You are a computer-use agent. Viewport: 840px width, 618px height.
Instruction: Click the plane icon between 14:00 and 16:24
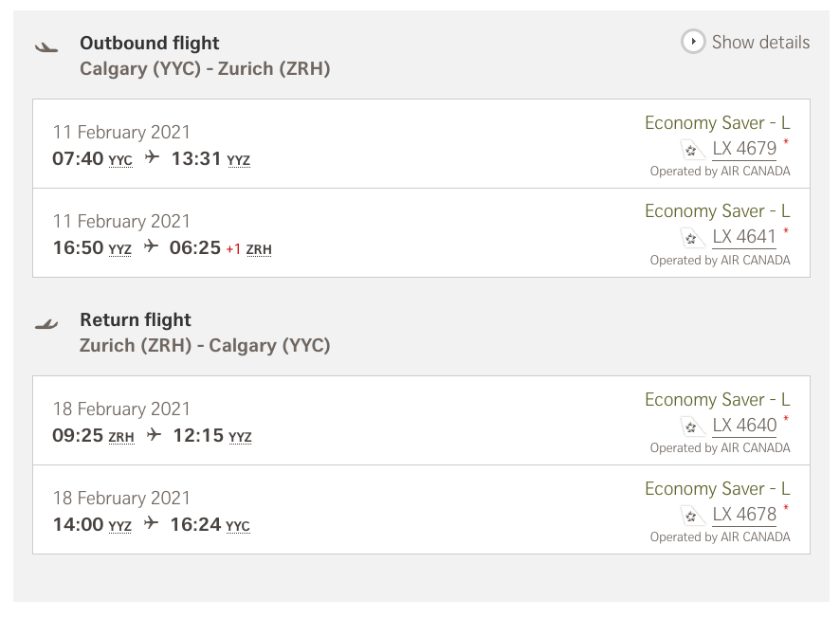151,522
